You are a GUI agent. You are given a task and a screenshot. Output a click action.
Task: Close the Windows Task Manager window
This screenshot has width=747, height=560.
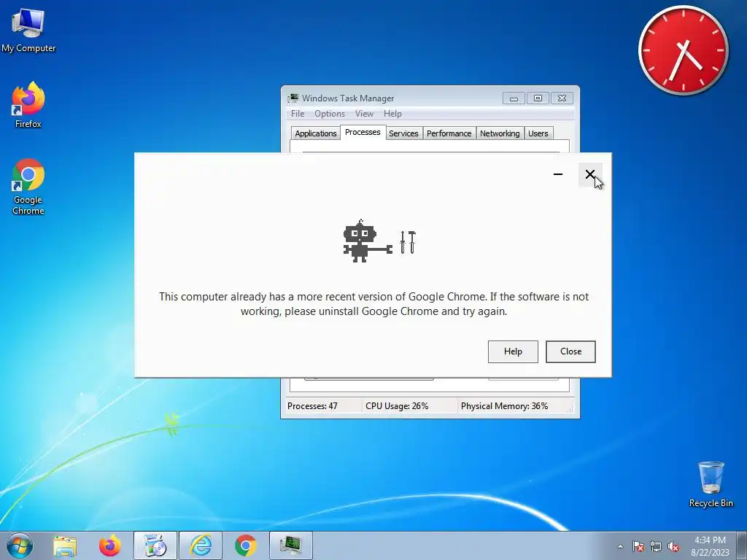click(x=562, y=98)
